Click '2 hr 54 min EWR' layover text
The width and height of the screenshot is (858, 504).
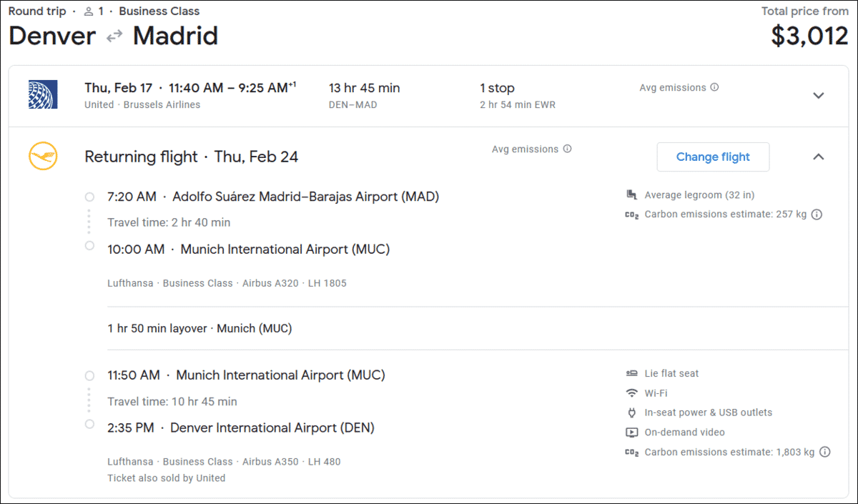518,105
